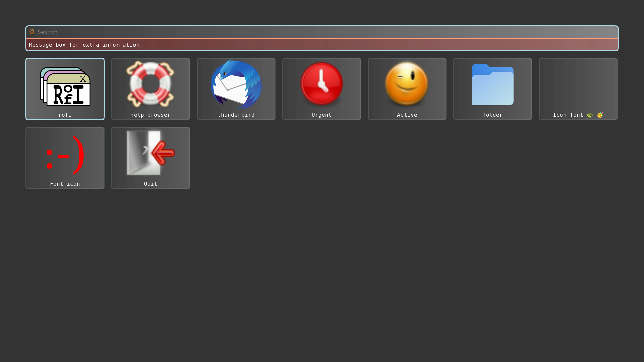Launch the help browser
644x362 pixels.
150,88
